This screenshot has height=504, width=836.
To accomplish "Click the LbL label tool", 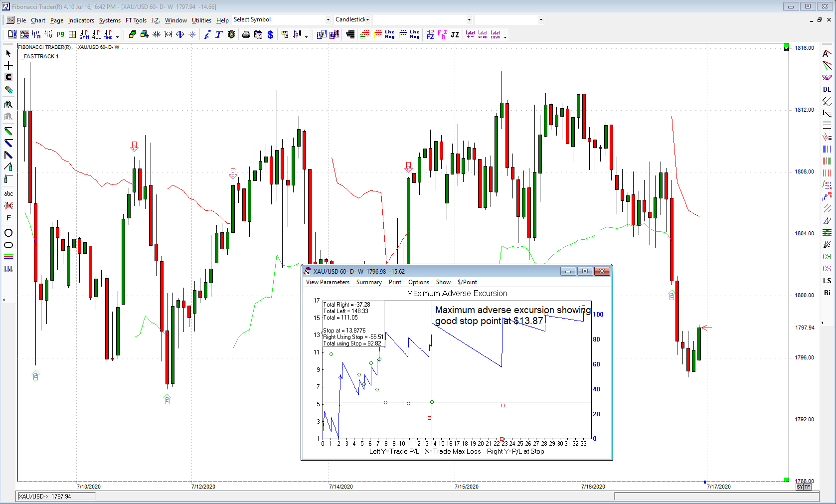I will pyautogui.click(x=8, y=269).
